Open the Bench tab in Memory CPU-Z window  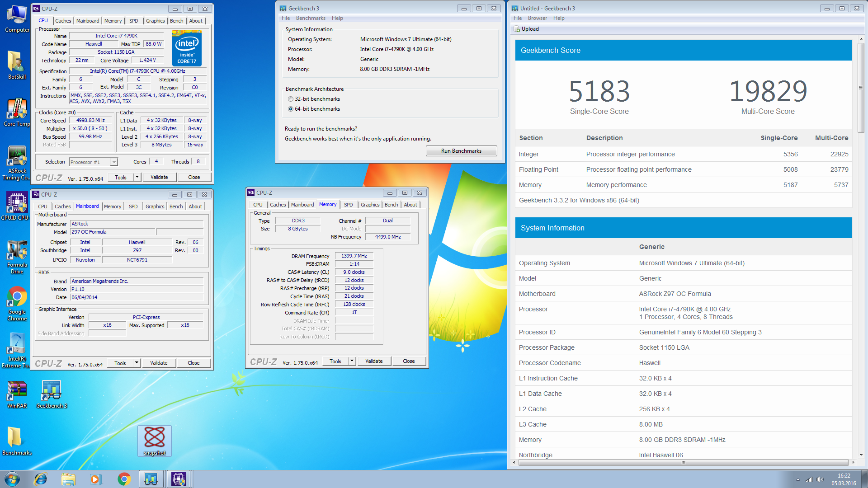tap(392, 205)
